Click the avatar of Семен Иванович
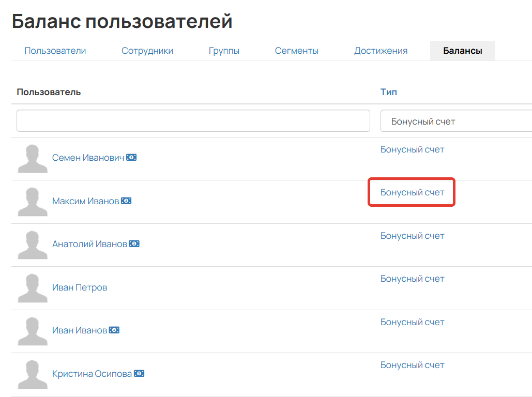The width and height of the screenshot is (532, 397). pos(32,157)
